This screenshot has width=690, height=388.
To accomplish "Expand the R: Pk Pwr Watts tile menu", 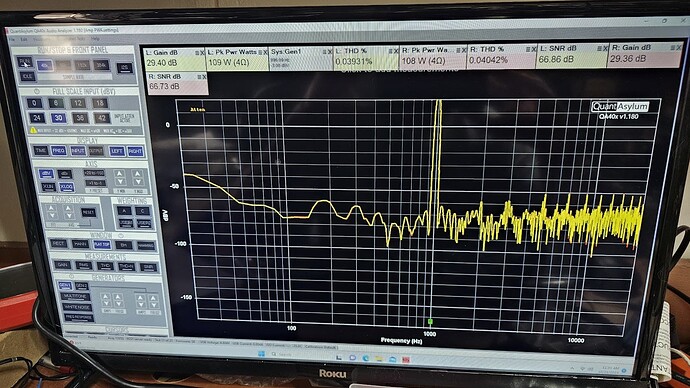I will (x=458, y=50).
